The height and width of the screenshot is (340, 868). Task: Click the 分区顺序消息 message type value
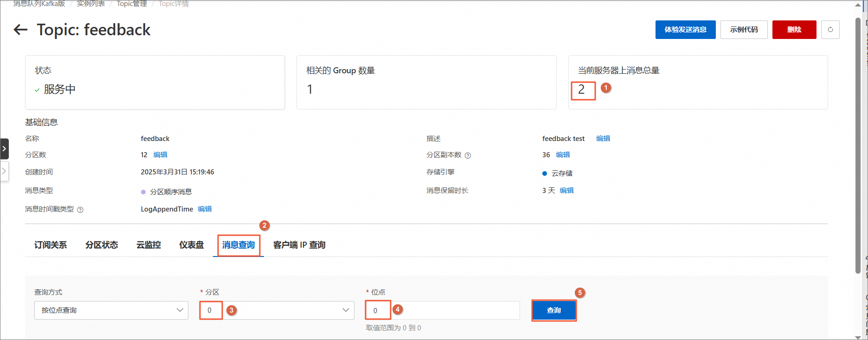[x=171, y=192]
